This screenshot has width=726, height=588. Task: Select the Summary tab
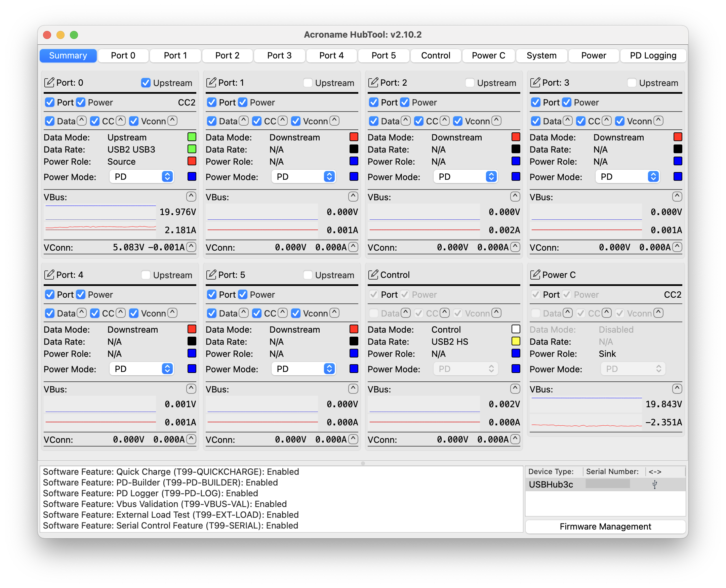(68, 55)
